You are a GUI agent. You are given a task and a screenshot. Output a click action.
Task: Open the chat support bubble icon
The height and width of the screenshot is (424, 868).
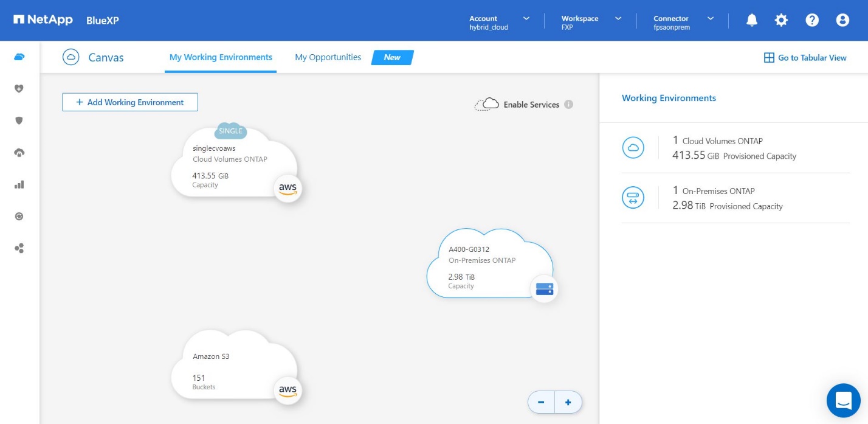click(843, 400)
